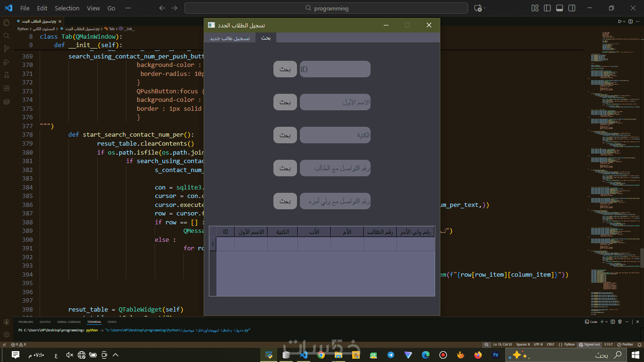Open the Explorer view in activity bar
The height and width of the screenshot is (362, 644).
[7, 22]
